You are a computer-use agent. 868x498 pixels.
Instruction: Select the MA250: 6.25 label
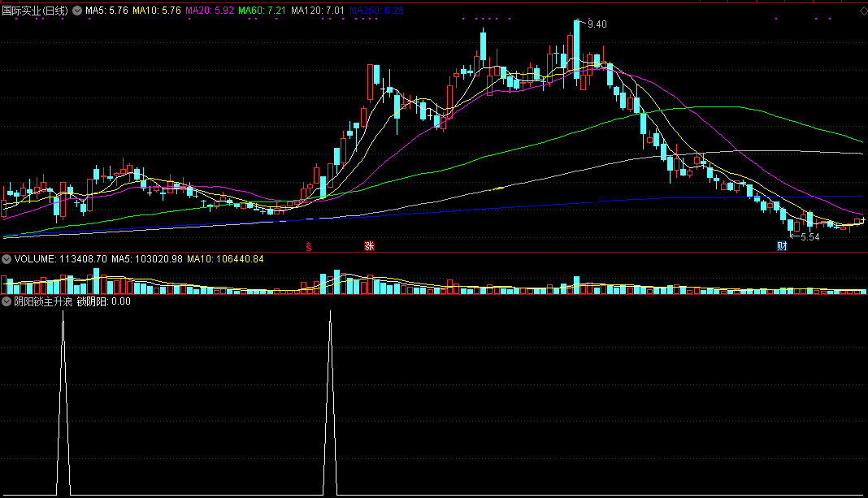pos(376,11)
